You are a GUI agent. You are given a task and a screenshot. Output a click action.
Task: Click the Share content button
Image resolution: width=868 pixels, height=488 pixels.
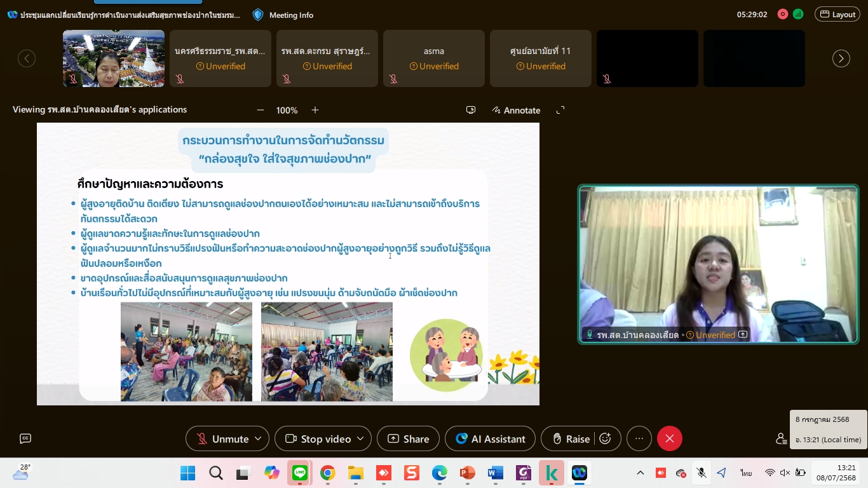408,438
